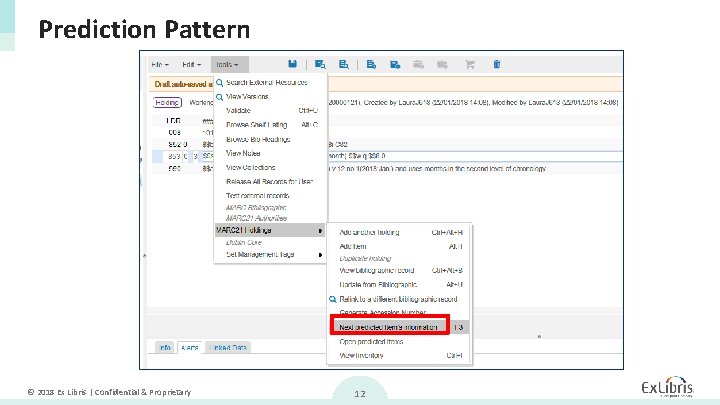
Task: Expand Set Management Tags submenu arrow
Action: point(320,255)
